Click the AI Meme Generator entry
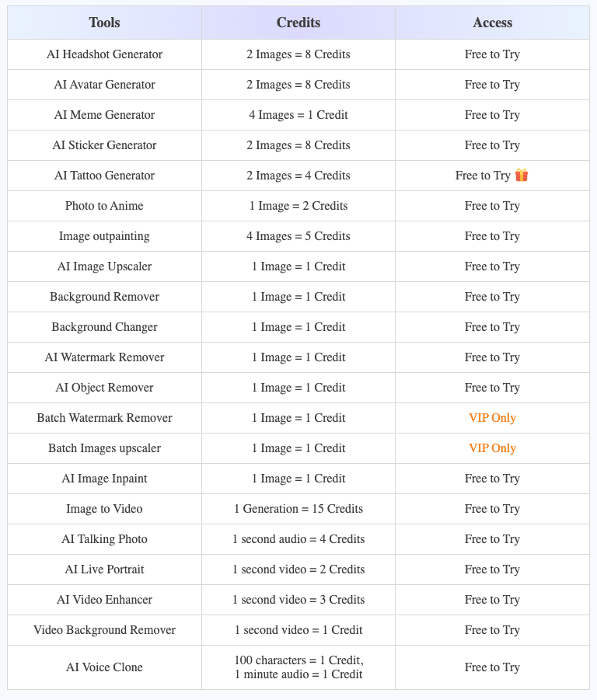Screen dimensions: 597x700 (104, 115)
